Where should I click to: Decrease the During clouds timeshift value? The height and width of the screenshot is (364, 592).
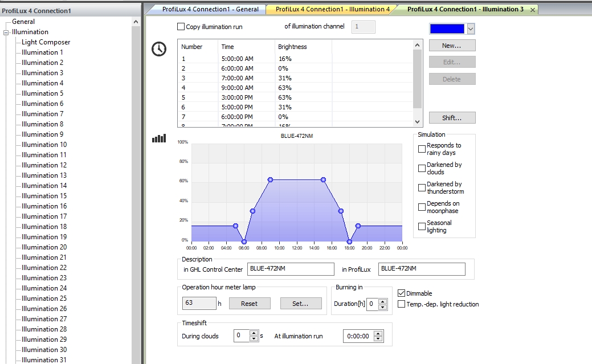pyautogui.click(x=254, y=339)
